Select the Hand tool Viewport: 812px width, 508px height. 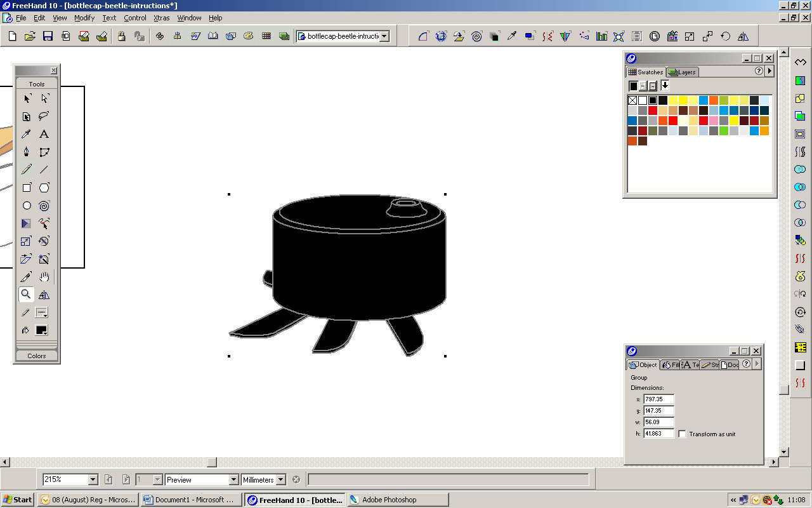pyautogui.click(x=44, y=276)
